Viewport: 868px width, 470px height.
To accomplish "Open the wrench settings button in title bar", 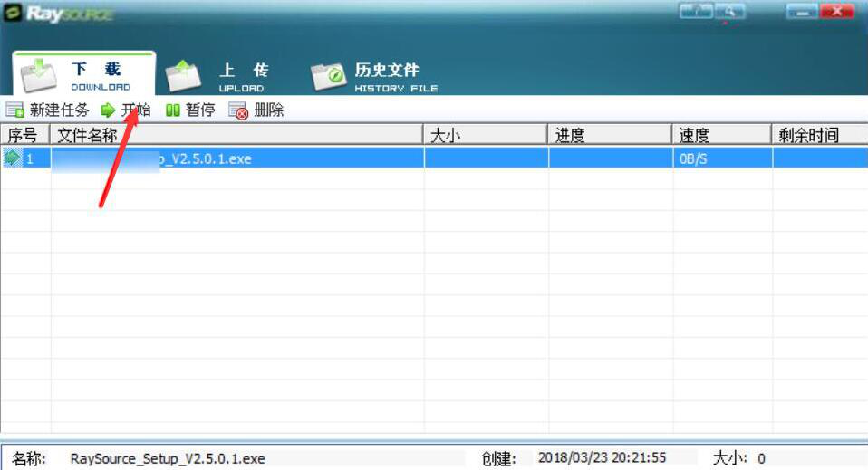I will [x=729, y=11].
